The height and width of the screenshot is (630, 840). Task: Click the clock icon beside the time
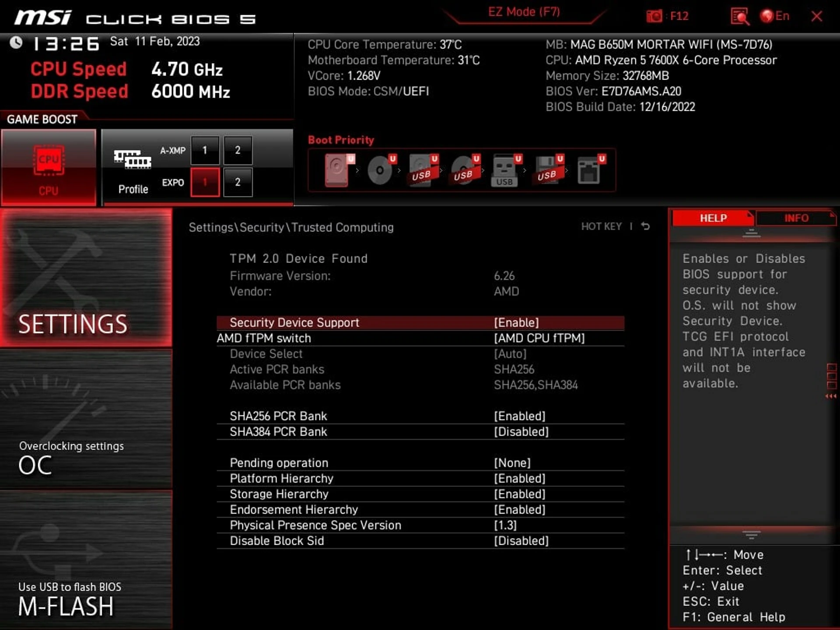(x=16, y=42)
